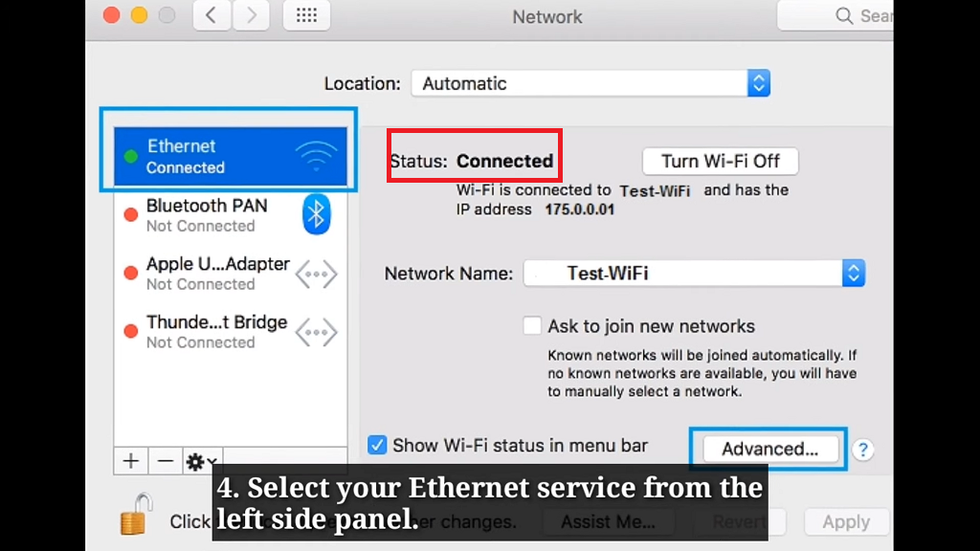Click the connector icon beside Apple U...Adapter
980x551 pixels.
click(316, 274)
